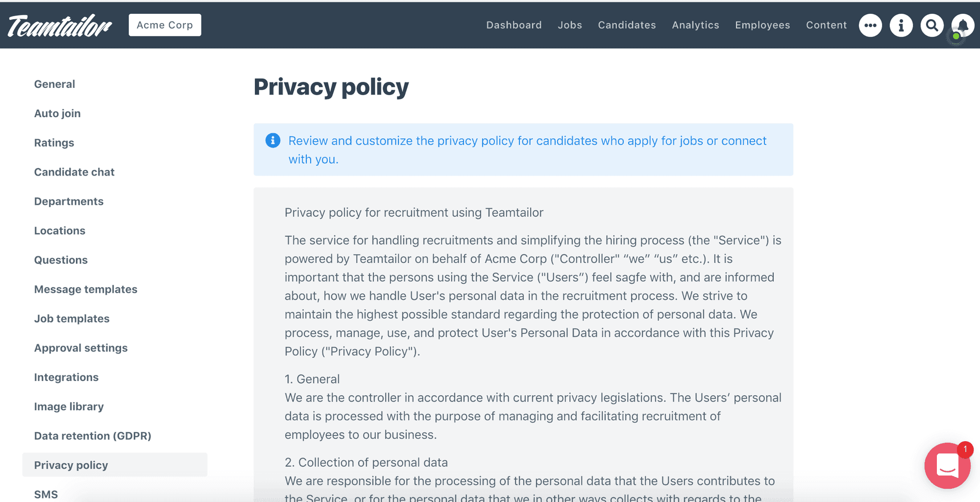Open the Candidates section
980x502 pixels.
(x=627, y=25)
